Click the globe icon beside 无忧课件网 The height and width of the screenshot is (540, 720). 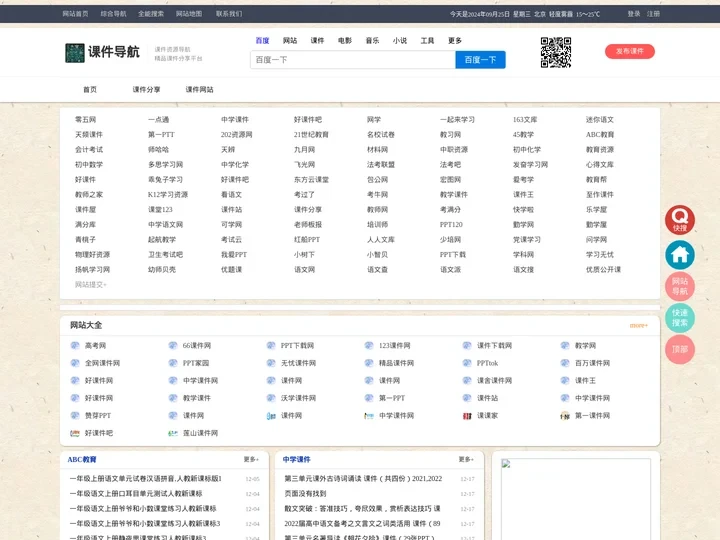[x=271, y=363]
